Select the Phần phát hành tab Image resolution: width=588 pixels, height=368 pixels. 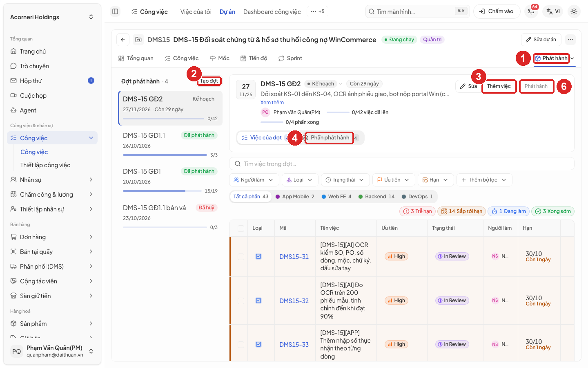coord(330,138)
